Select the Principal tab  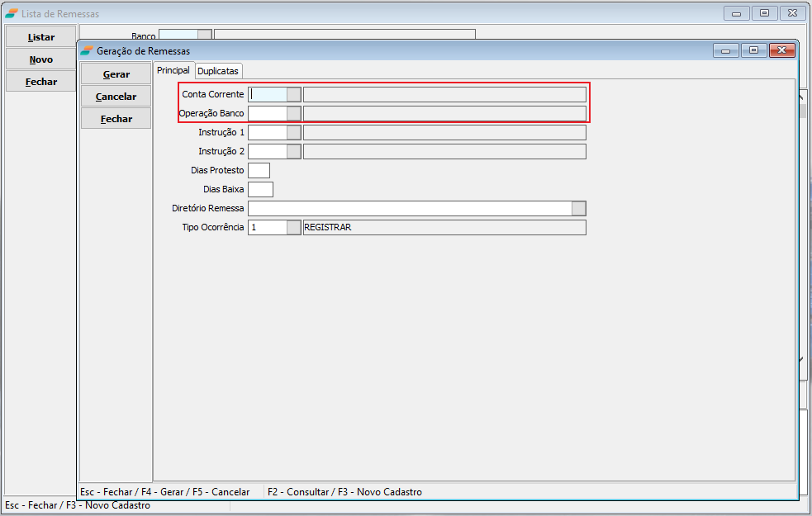pos(173,71)
